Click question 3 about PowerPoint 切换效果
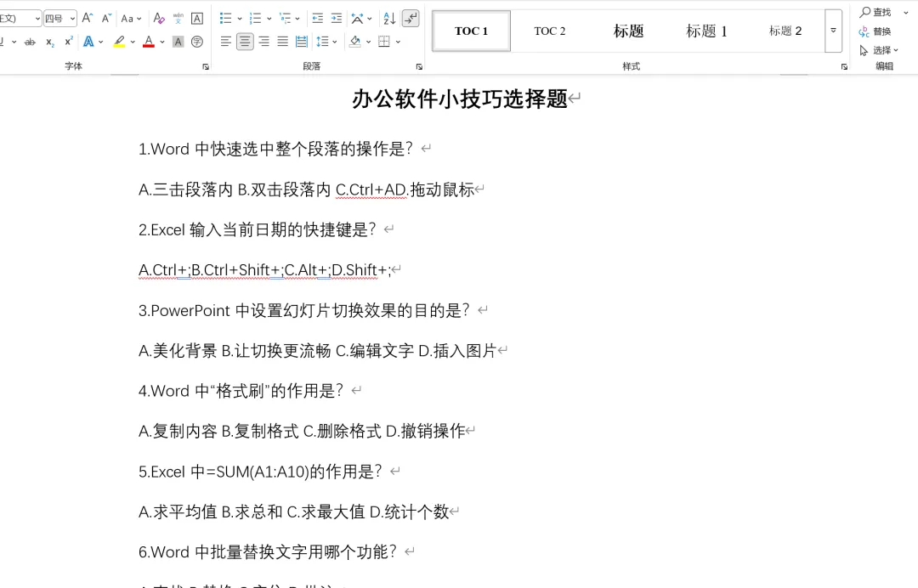Screen dimensions: 918x588 303,310
